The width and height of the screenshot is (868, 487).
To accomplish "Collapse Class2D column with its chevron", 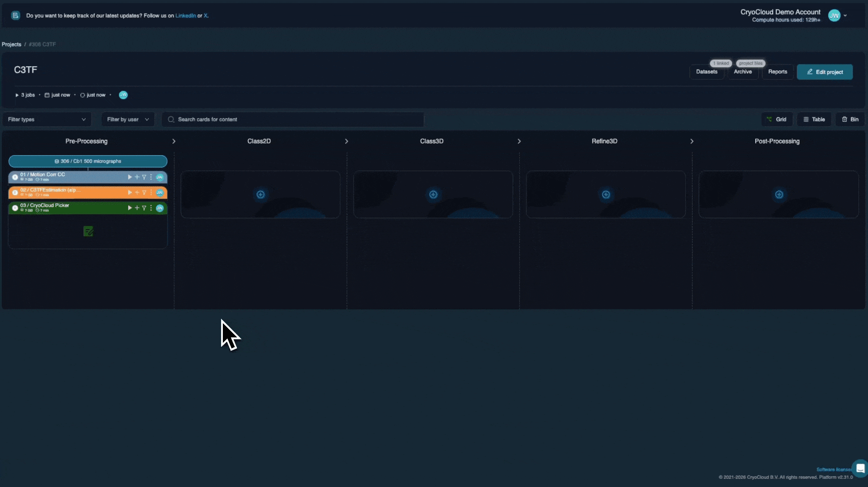I will [x=346, y=141].
